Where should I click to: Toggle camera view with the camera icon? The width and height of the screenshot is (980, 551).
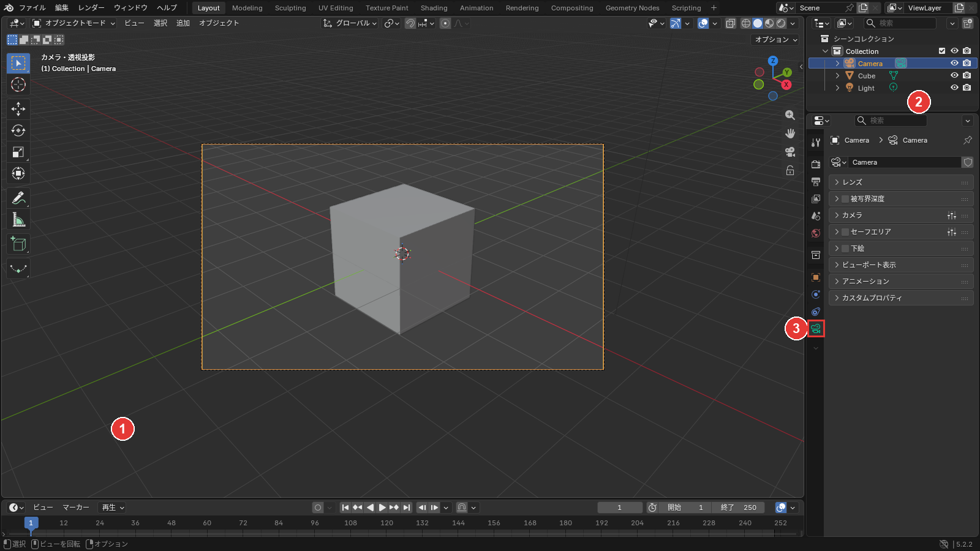coord(790,152)
